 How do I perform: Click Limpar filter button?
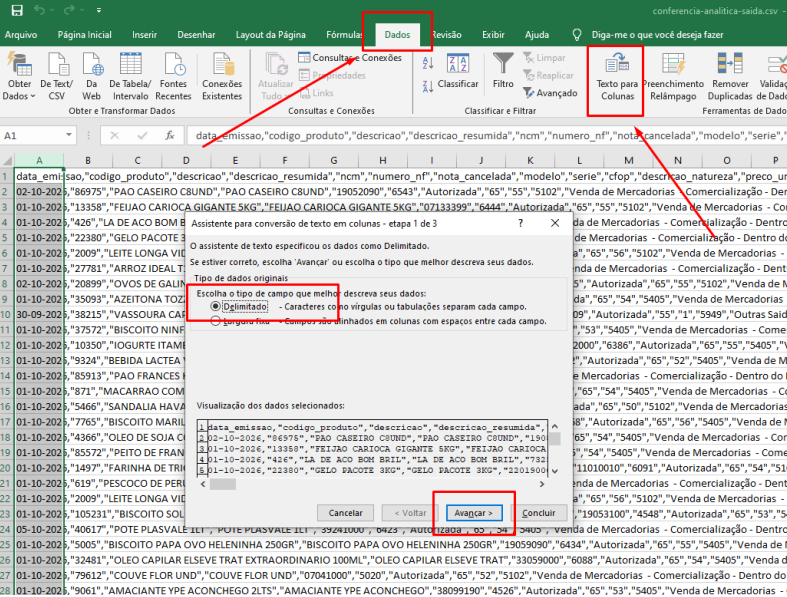tap(544, 58)
